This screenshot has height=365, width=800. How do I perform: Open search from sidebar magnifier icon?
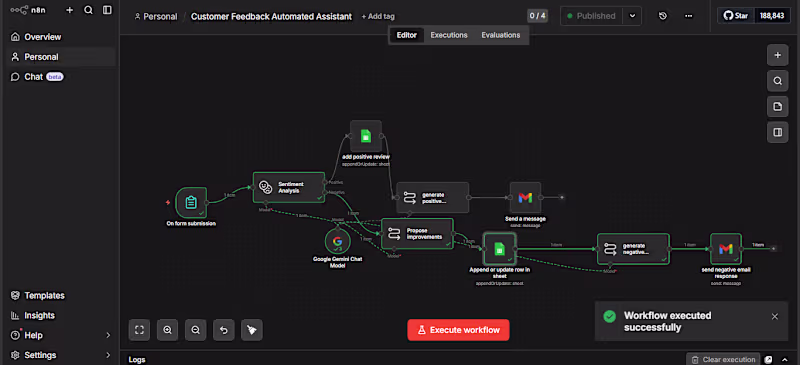[88, 10]
